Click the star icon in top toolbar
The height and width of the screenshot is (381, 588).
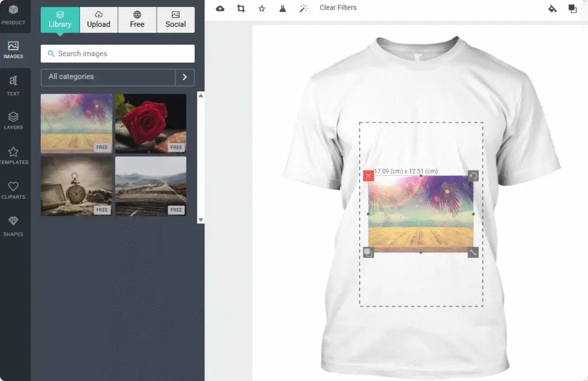pos(262,8)
